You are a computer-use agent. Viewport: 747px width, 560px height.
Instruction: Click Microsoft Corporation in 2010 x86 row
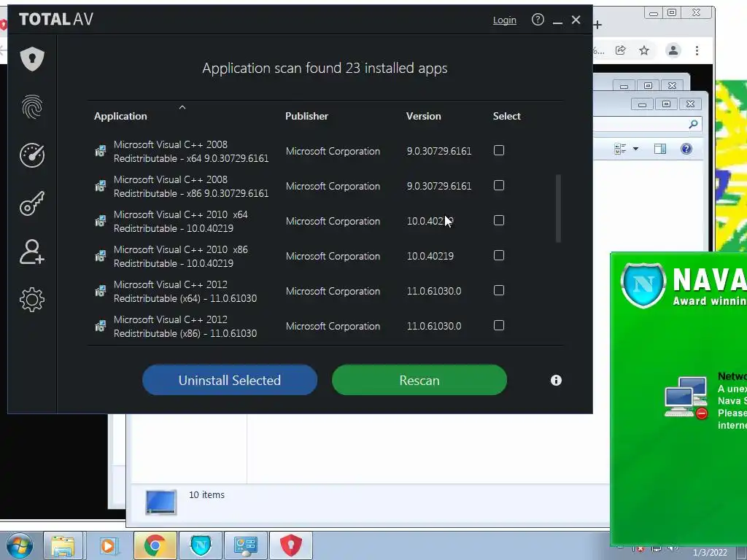(333, 256)
